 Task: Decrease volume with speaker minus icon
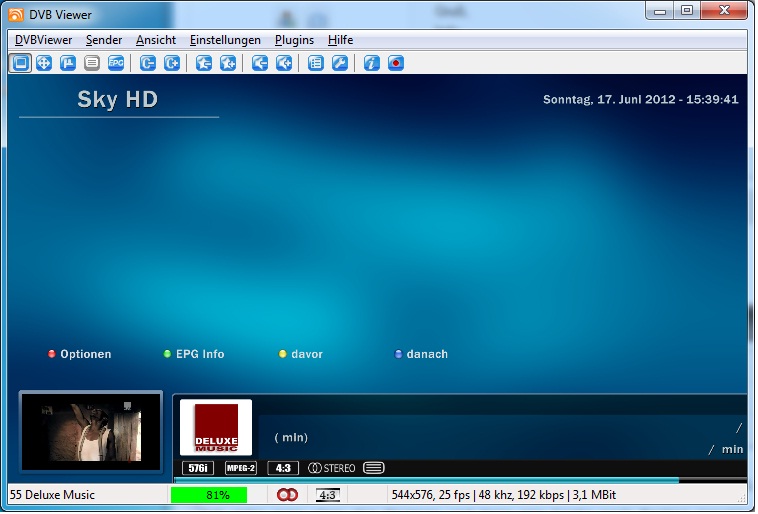[x=260, y=63]
